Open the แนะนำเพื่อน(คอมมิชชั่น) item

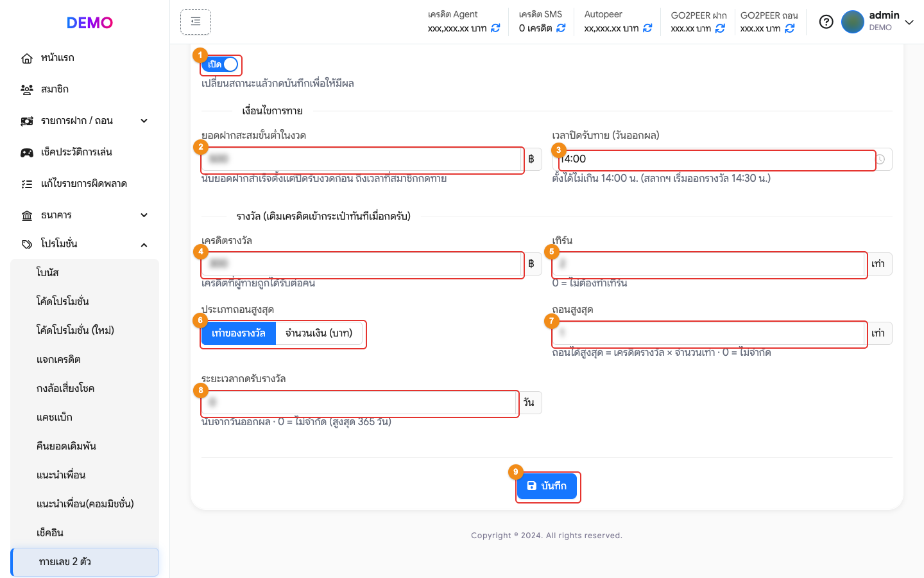click(85, 504)
